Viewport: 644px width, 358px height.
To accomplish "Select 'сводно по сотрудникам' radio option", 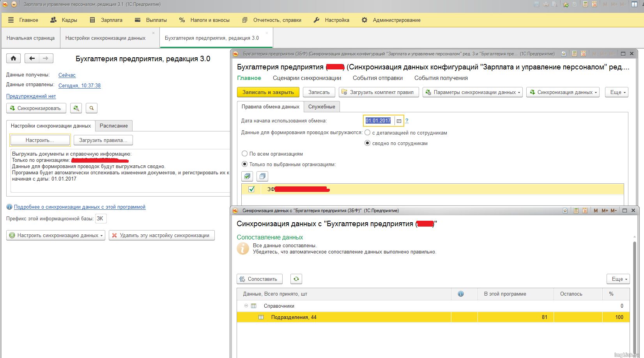I will (367, 143).
